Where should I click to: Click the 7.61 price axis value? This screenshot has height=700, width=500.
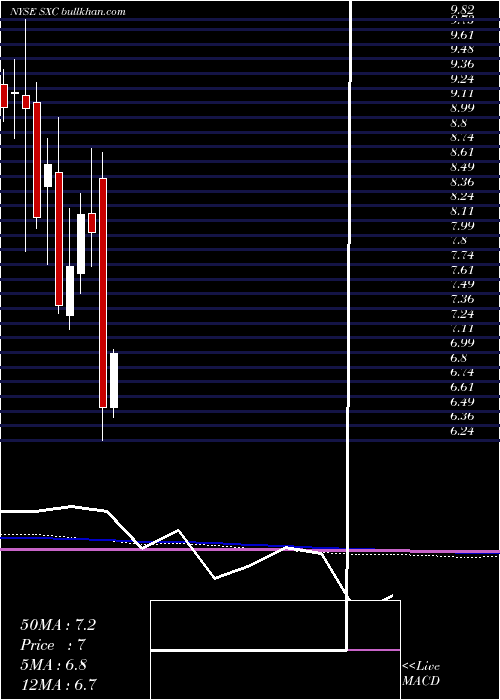(x=462, y=270)
